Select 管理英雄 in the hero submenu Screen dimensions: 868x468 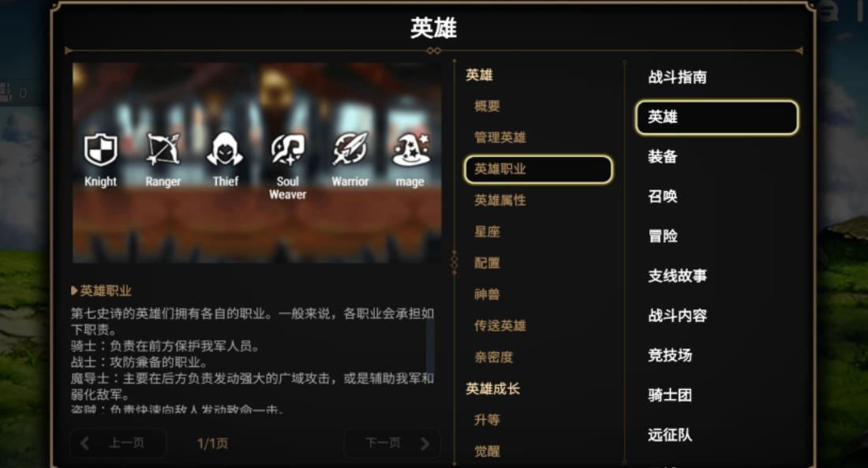click(499, 137)
